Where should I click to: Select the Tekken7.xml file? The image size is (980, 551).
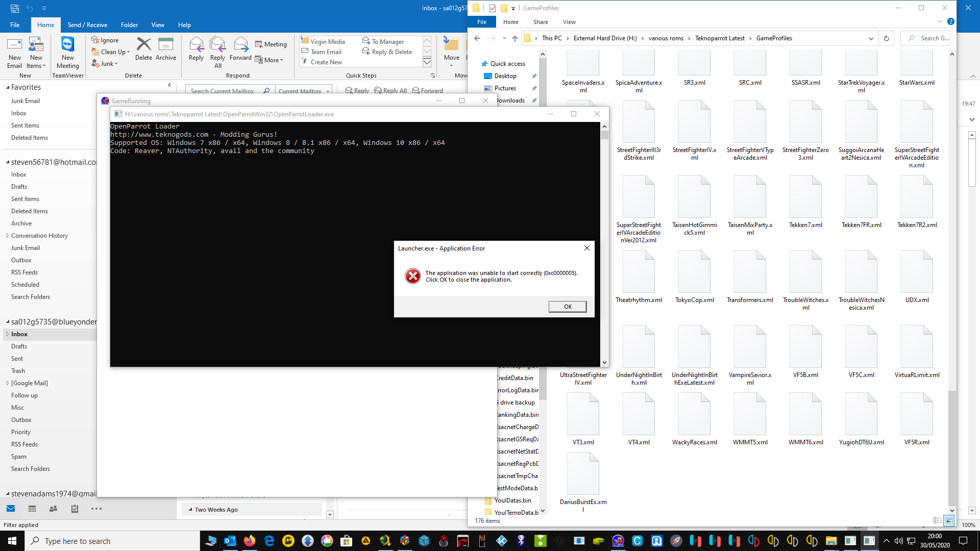805,202
